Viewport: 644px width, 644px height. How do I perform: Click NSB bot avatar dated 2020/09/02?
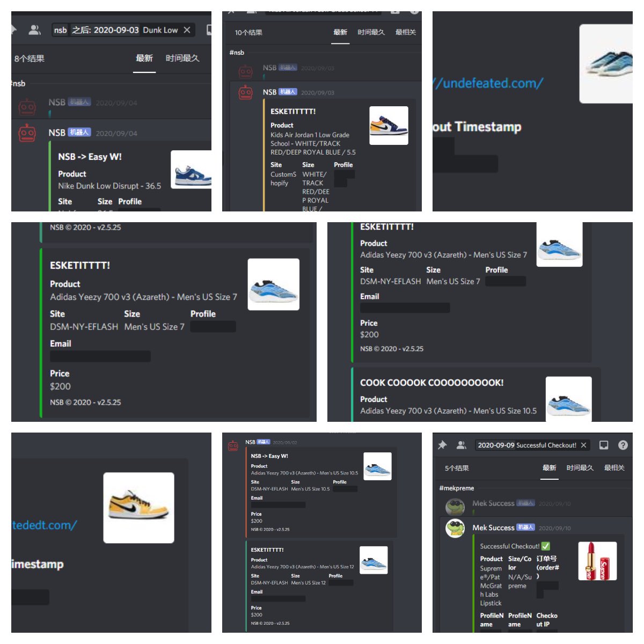[233, 445]
